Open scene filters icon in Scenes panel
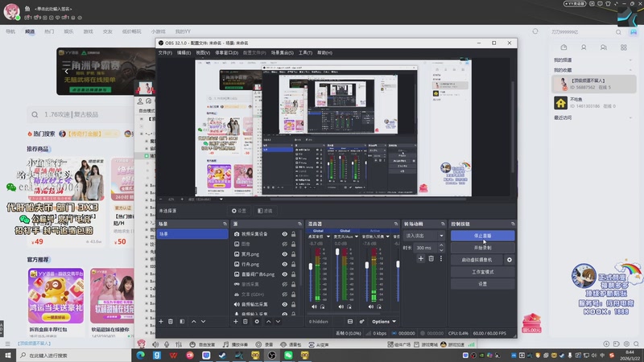 point(182,321)
